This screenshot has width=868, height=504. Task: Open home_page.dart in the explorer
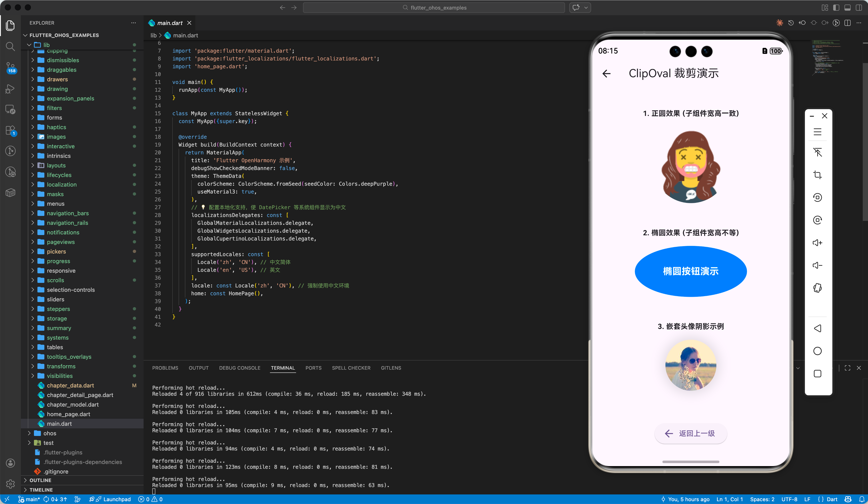pyautogui.click(x=68, y=414)
